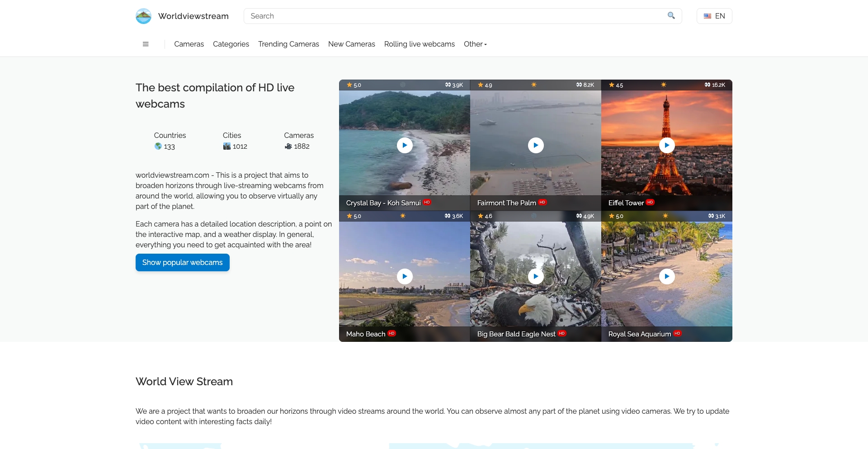Play the Big Bear Bald Eagle Nest stream
Viewport: 868px width, 449px height.
click(x=536, y=276)
